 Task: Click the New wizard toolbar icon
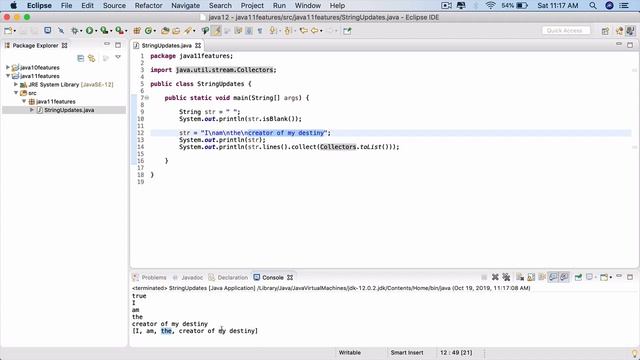[x=8, y=31]
